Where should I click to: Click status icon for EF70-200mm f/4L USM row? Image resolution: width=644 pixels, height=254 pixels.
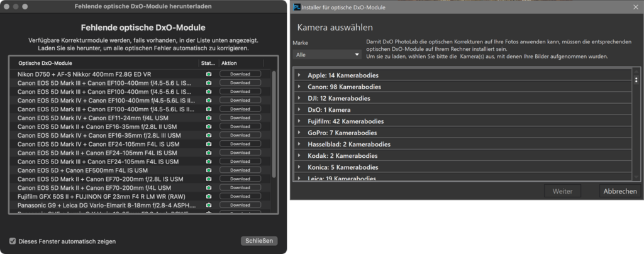coord(209,187)
